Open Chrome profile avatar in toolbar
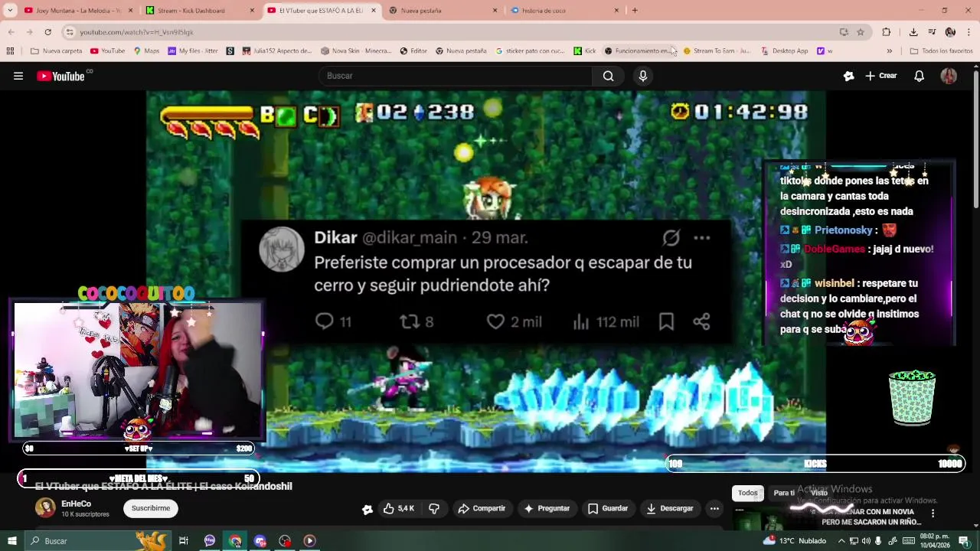The height and width of the screenshot is (551, 980). [950, 32]
